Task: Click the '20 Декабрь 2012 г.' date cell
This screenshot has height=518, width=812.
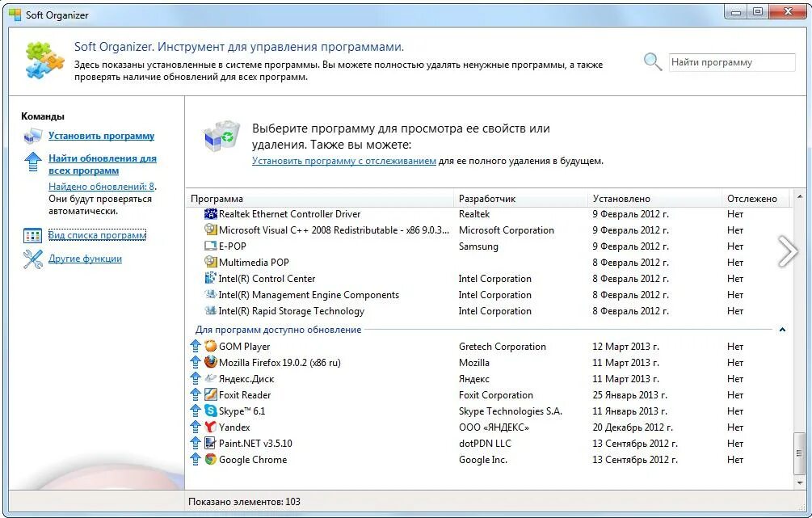Action: coord(633,427)
